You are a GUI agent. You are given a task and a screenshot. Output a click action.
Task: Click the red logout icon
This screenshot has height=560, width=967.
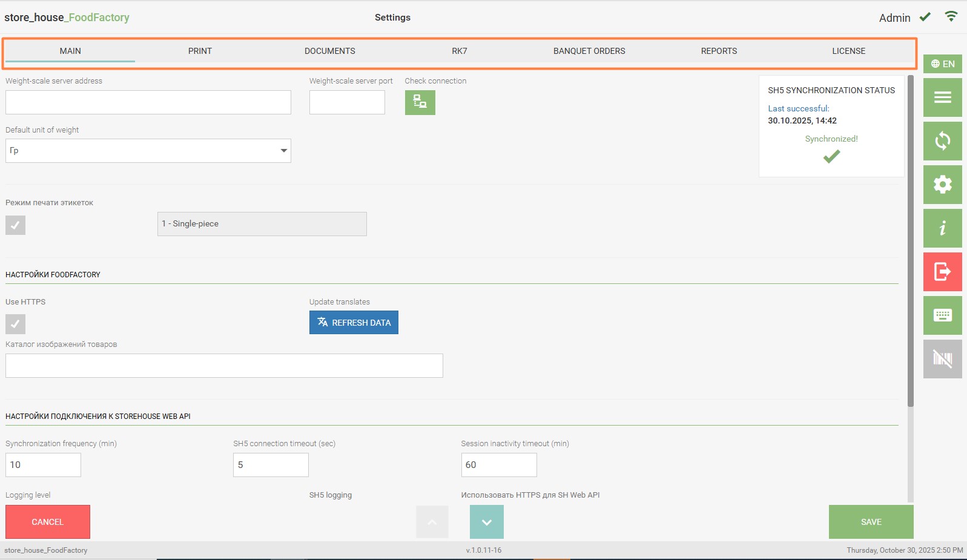point(942,272)
